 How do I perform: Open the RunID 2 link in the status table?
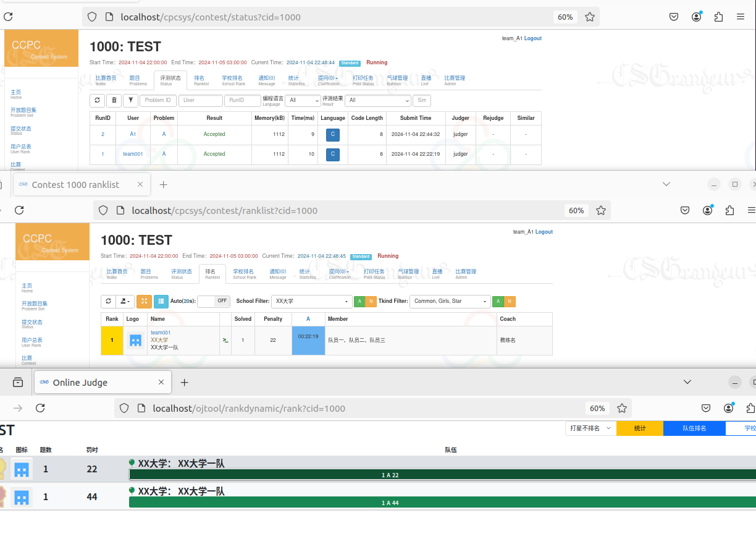pos(103,134)
